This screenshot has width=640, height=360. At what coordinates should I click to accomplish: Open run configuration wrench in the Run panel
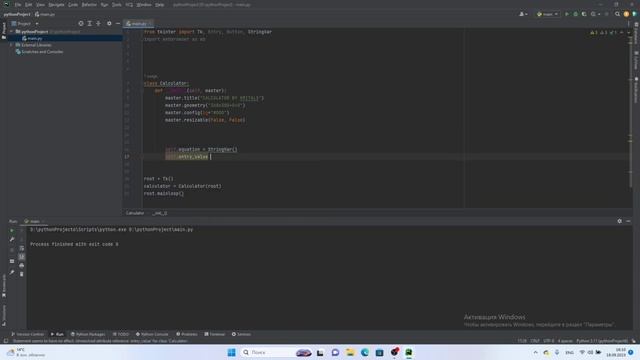tap(12, 240)
